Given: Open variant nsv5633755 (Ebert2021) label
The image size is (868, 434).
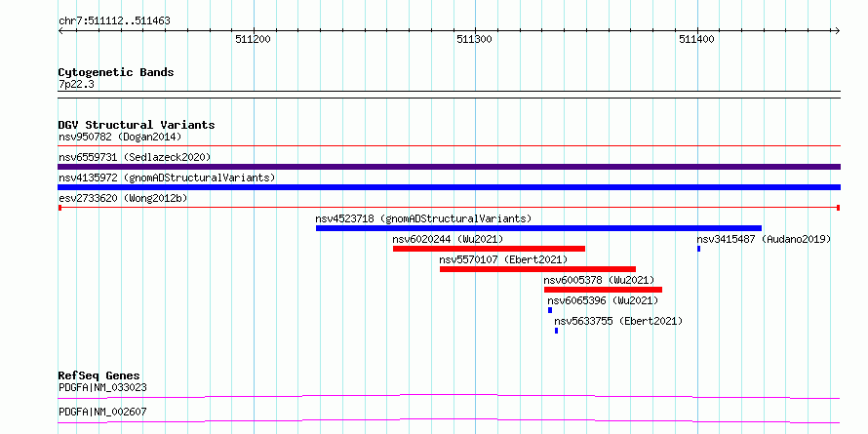Looking at the screenshot, I should click(618, 321).
